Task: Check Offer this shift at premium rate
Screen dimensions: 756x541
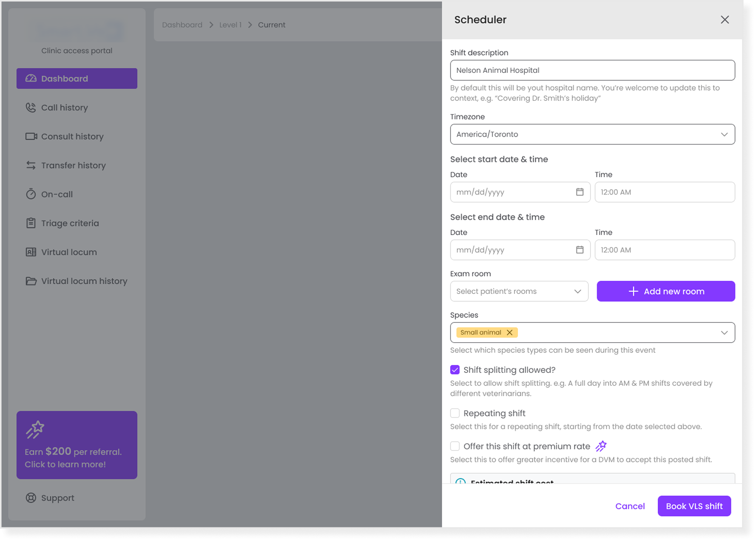Action: [x=455, y=446]
